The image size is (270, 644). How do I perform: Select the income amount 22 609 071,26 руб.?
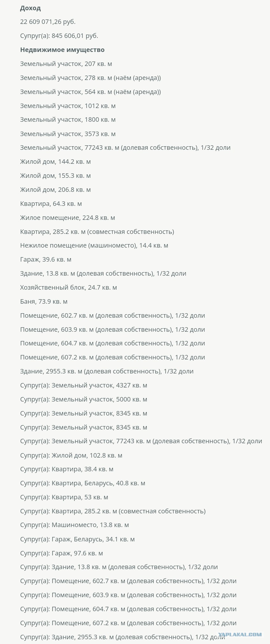48,22
